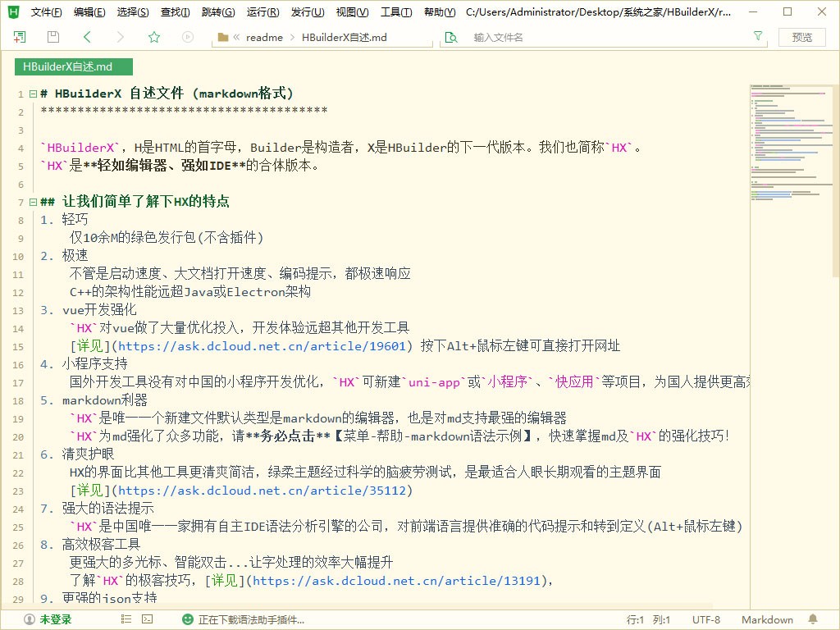Save the document using the save icon

pos(52,36)
